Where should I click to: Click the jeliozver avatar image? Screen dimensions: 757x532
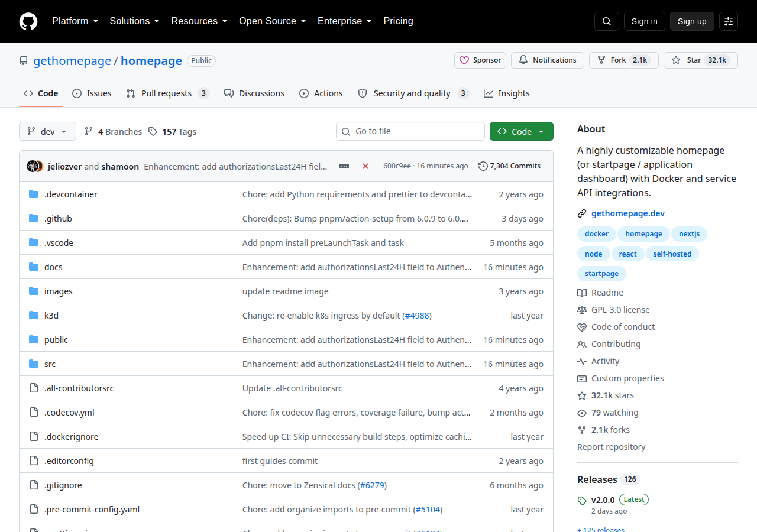coord(33,166)
